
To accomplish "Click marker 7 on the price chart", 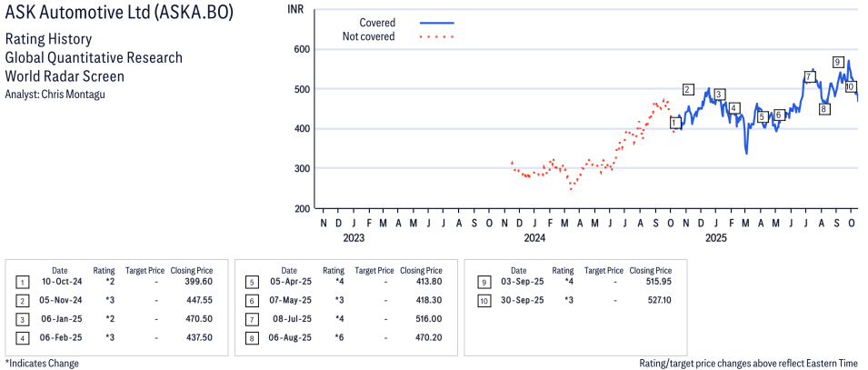I will 809,77.
